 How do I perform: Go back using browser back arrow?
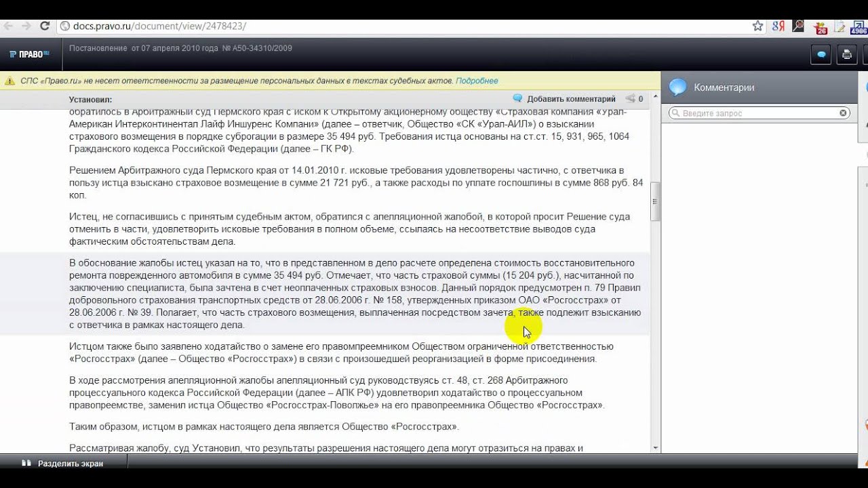tap(8, 26)
